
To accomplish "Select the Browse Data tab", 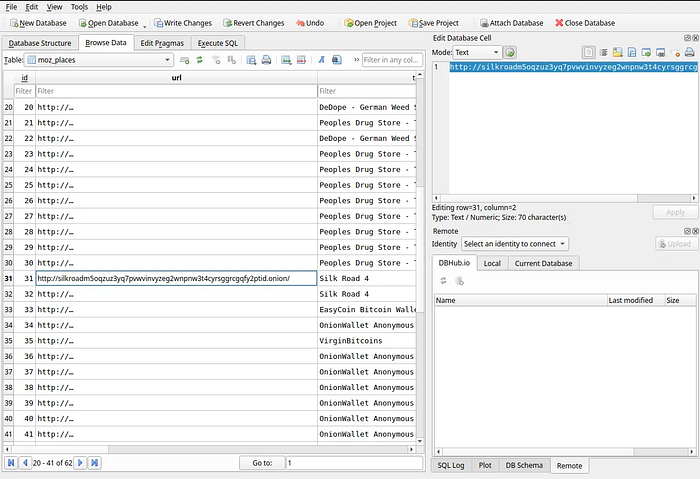I will [106, 42].
